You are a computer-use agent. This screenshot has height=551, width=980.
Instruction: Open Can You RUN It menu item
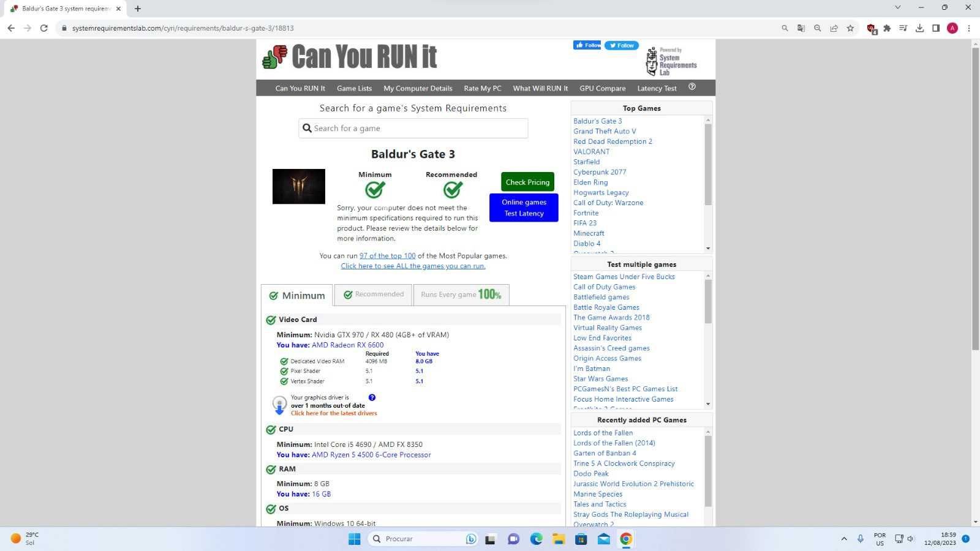pos(300,88)
